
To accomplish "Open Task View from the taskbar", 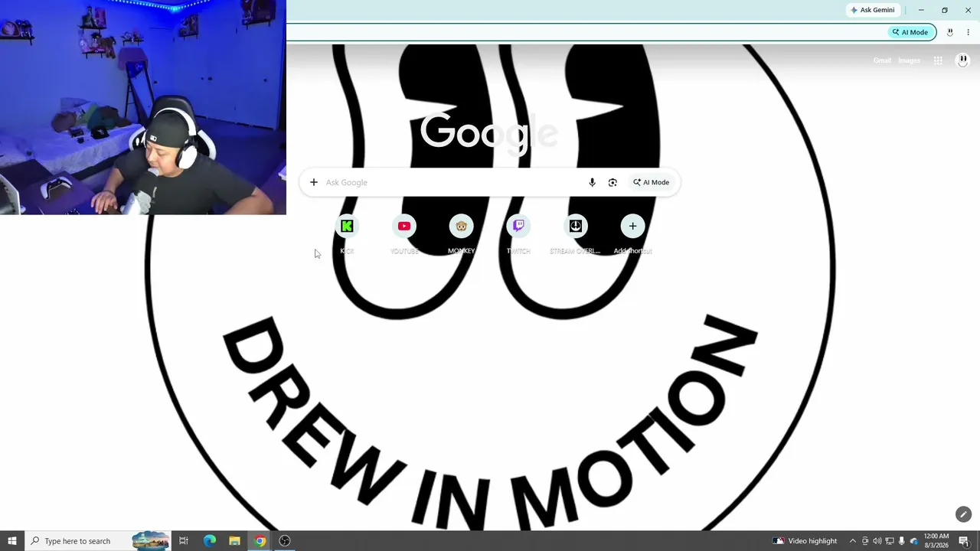I will [x=184, y=541].
